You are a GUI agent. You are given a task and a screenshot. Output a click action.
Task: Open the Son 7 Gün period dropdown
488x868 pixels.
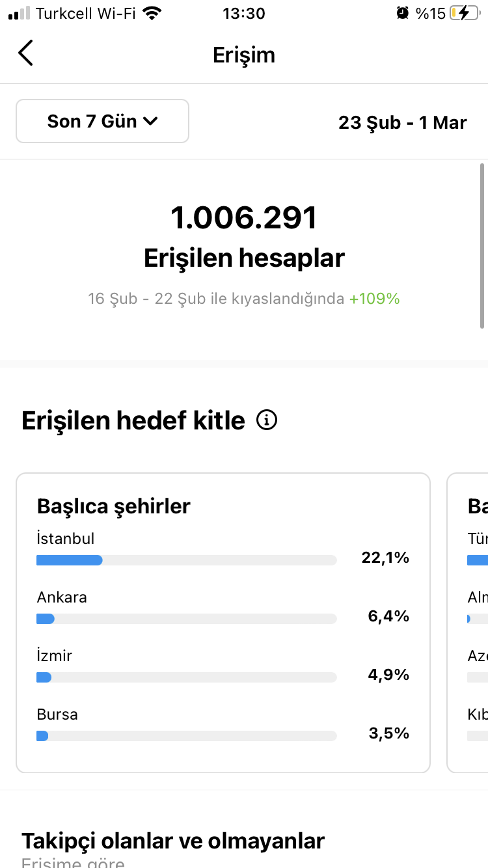pyautogui.click(x=102, y=121)
